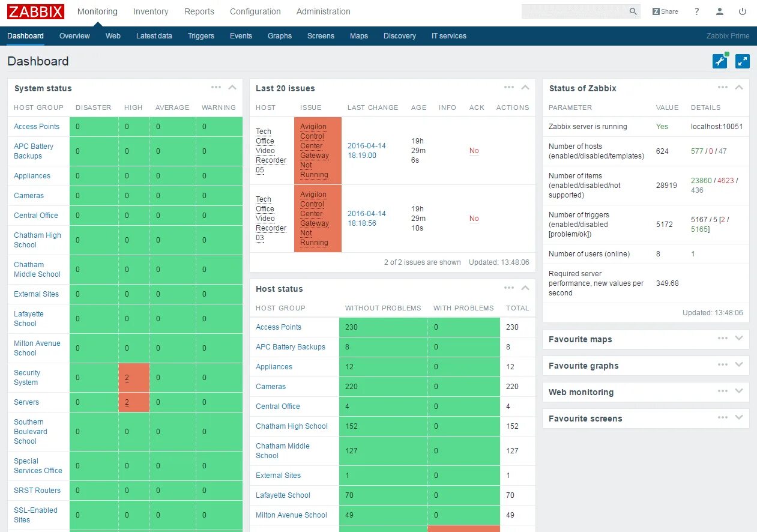Focus the global search input field
Viewport: 757px width, 532px height.
pyautogui.click(x=575, y=11)
